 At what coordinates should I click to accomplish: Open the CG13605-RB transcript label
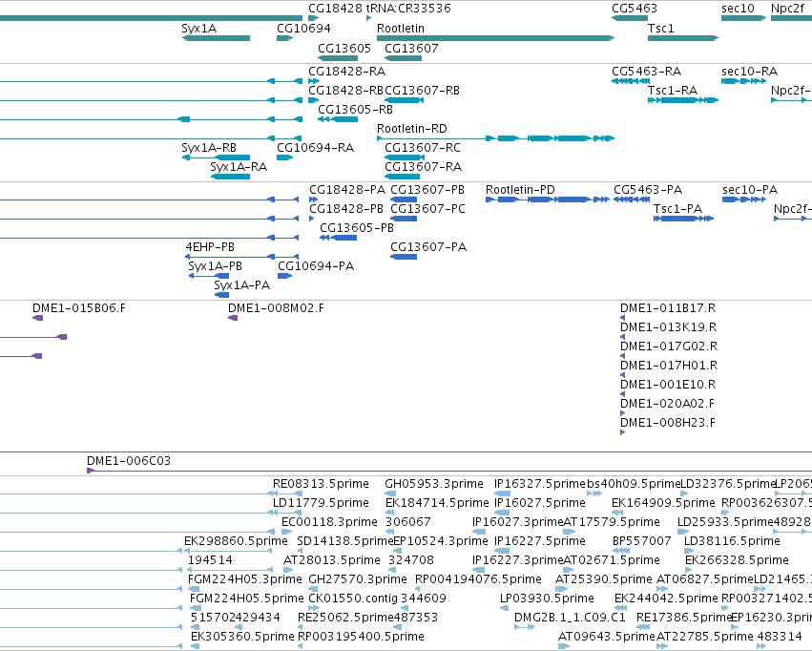pyautogui.click(x=355, y=110)
